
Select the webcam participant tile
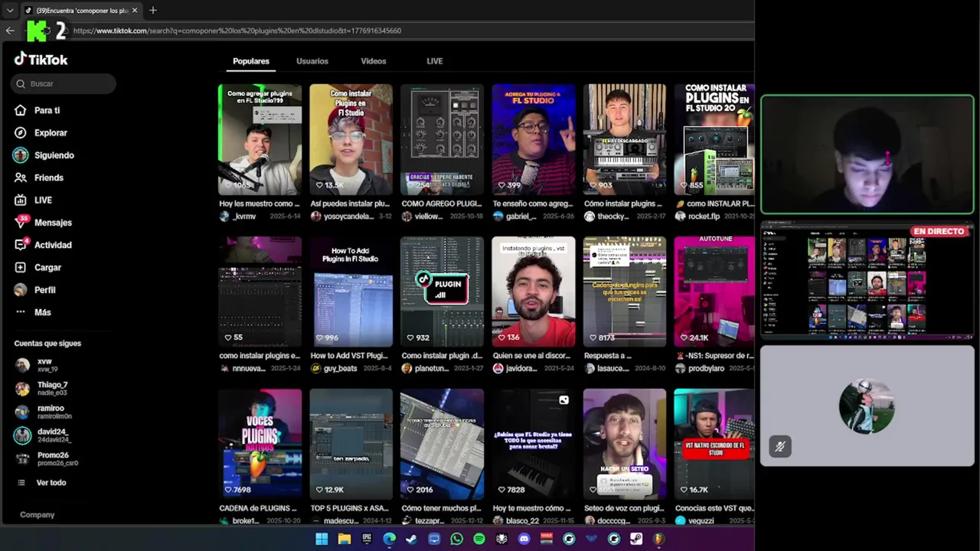tap(867, 155)
